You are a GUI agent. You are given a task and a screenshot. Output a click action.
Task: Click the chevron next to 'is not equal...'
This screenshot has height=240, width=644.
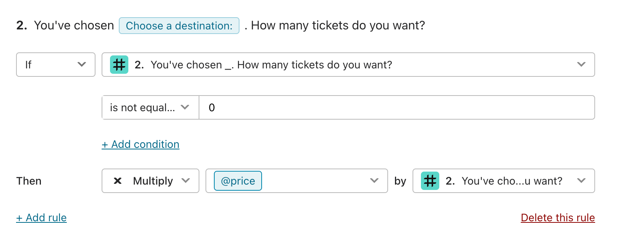[x=185, y=107]
